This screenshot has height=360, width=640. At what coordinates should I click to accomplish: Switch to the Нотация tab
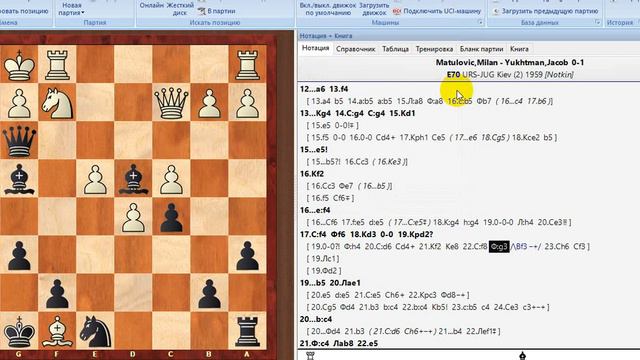tap(316, 48)
